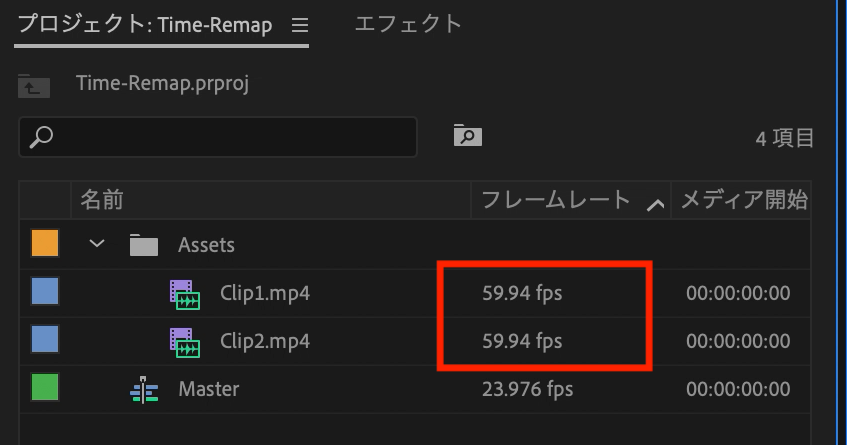Click the Master sequence icon
Image resolution: width=847 pixels, height=445 pixels.
pos(144,388)
